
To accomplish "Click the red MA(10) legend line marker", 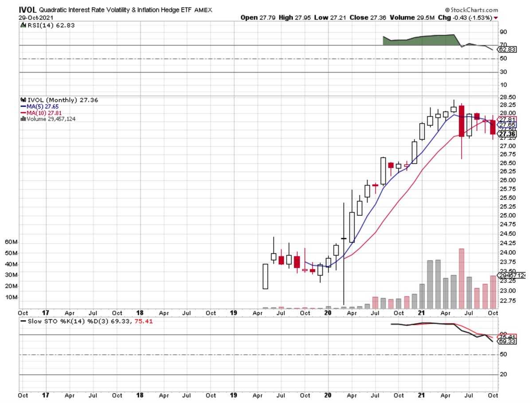I will (23, 113).
